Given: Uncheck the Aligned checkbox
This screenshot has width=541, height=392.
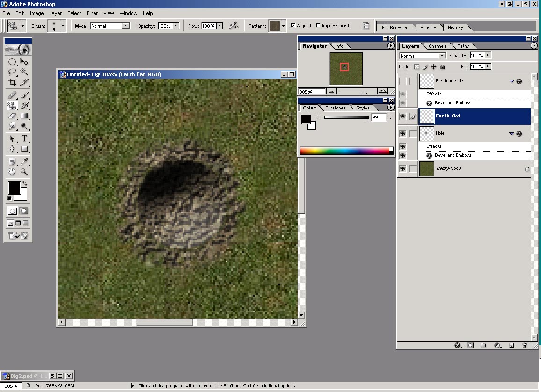Looking at the screenshot, I should [293, 26].
